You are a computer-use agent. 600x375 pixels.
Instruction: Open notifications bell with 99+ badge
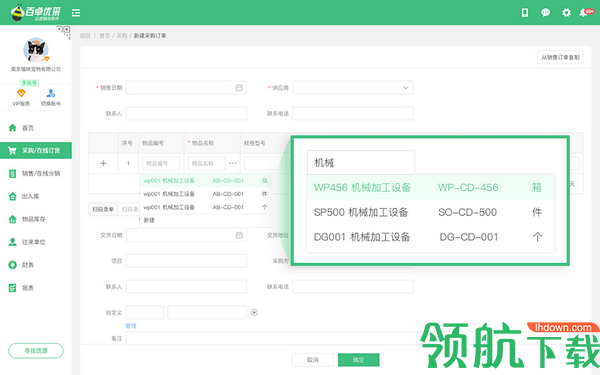(x=585, y=13)
